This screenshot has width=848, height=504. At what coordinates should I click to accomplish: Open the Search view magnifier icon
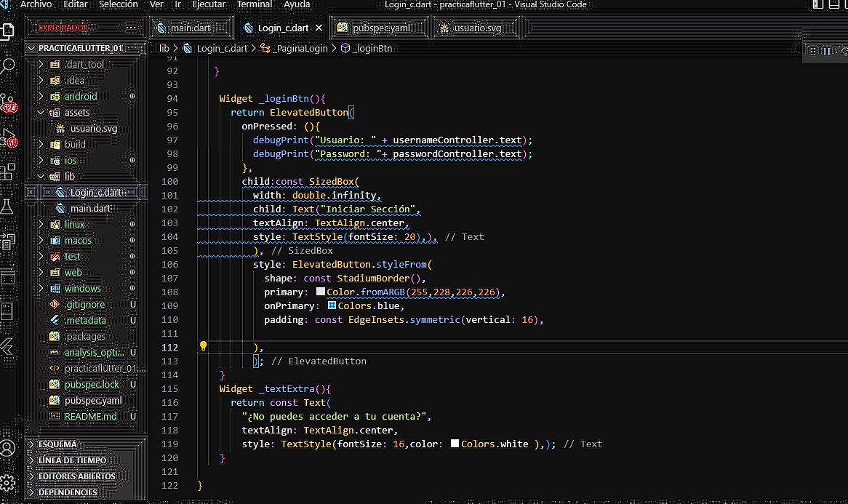[x=7, y=66]
